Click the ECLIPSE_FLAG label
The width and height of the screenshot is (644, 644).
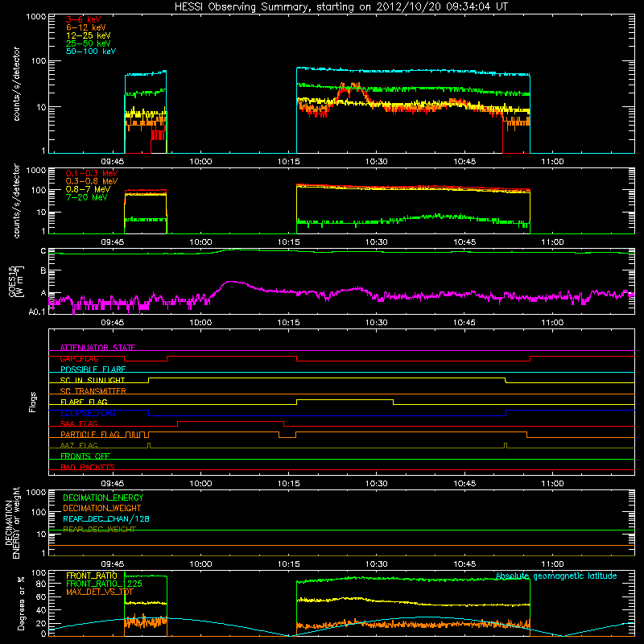88,413
